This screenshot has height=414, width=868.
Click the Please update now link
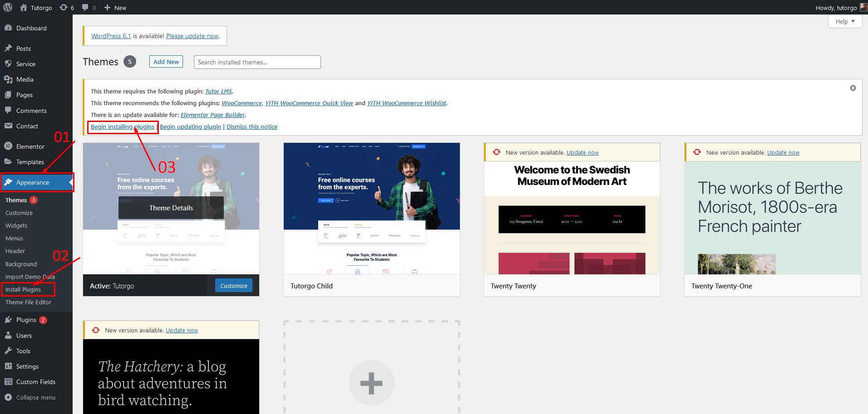point(192,36)
